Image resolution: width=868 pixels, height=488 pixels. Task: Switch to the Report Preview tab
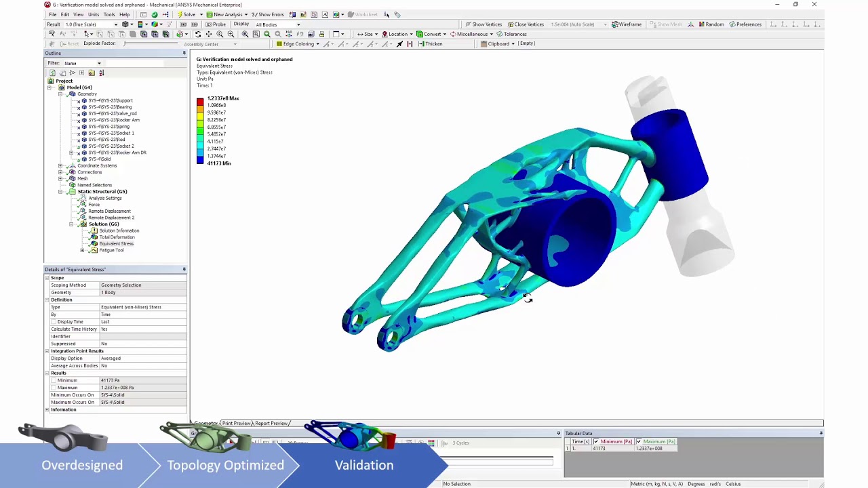(272, 423)
